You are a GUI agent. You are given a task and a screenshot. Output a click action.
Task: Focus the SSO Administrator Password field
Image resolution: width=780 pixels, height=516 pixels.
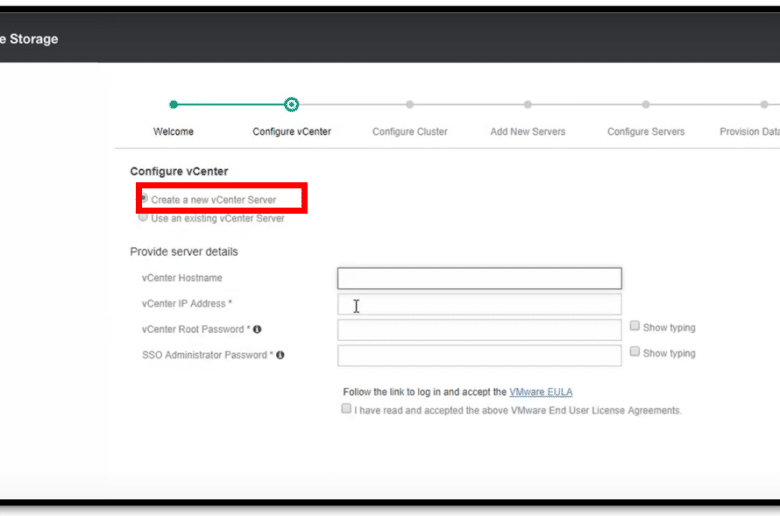[479, 355]
